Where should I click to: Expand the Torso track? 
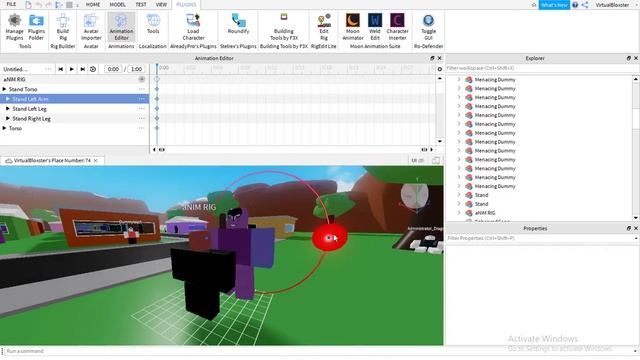coord(4,128)
